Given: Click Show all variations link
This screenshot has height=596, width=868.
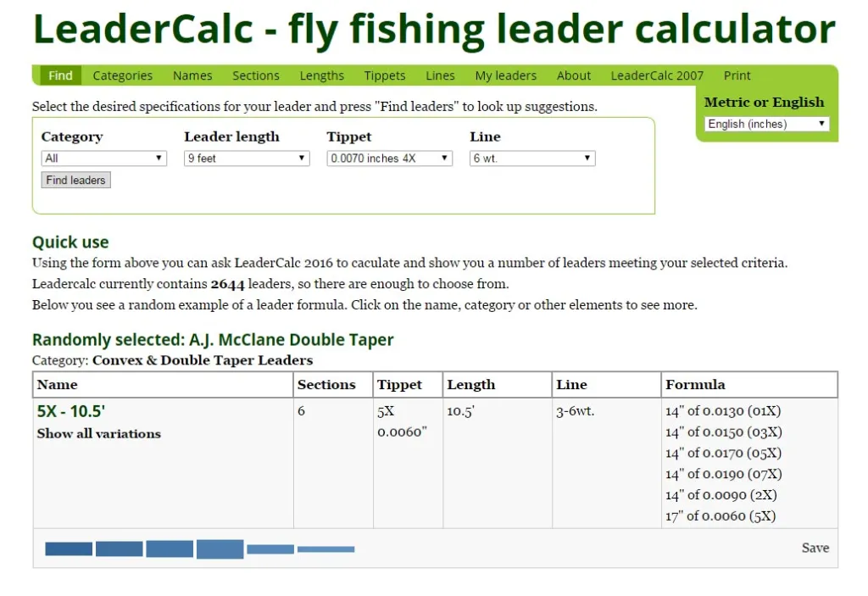Looking at the screenshot, I should (98, 433).
